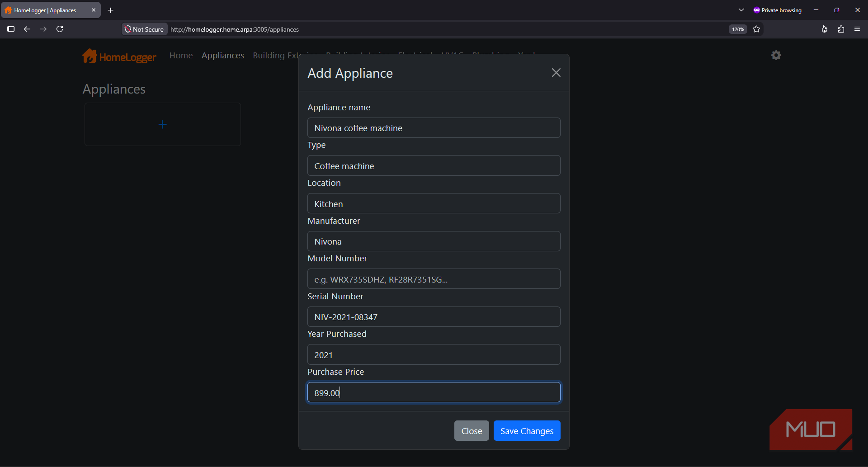Bookmark this page with the star
This screenshot has height=467, width=868.
[756, 29]
